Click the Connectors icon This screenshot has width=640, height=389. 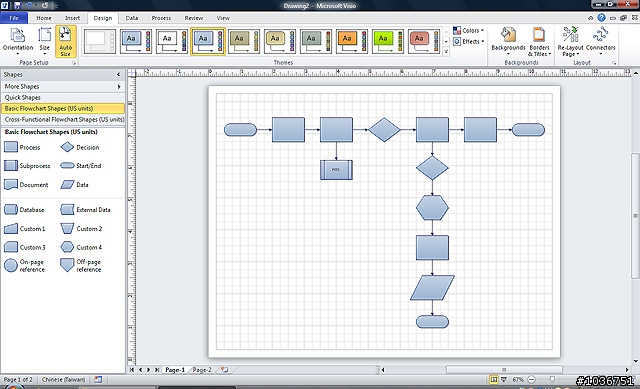pos(600,35)
